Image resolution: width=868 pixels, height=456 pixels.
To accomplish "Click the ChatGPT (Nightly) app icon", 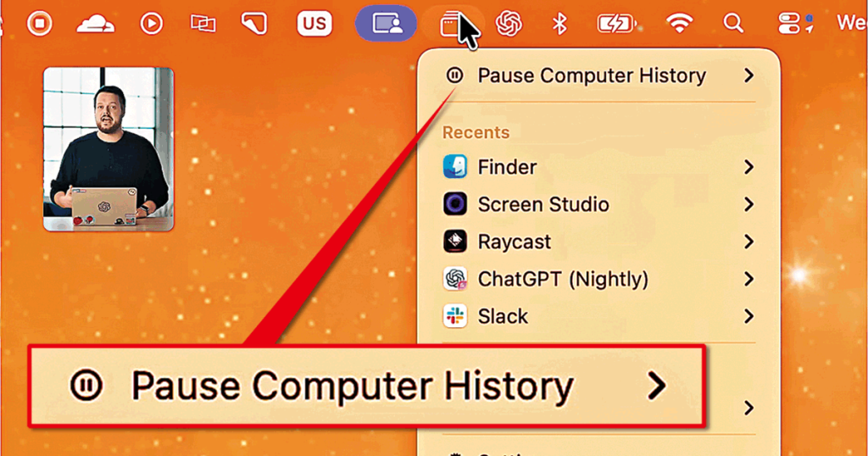I will pos(455,278).
